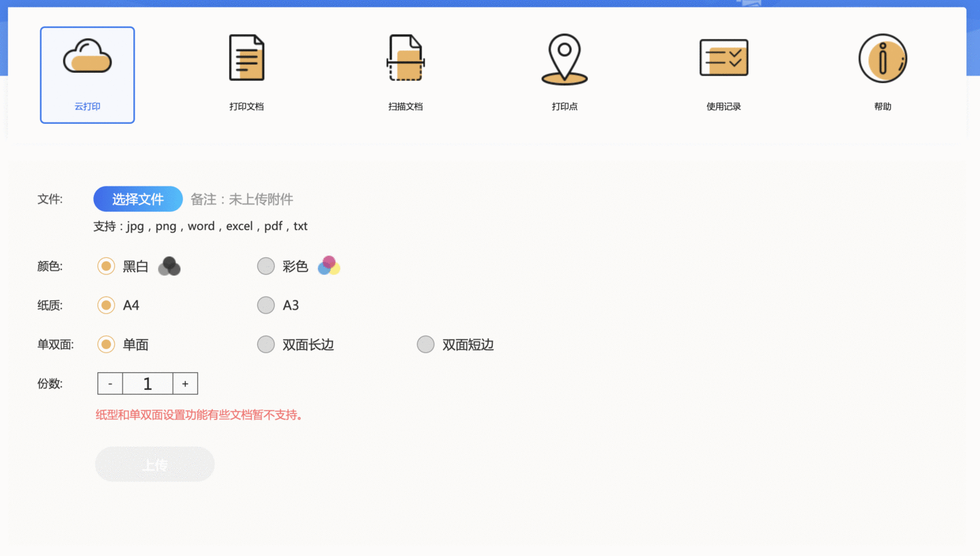Select 双面长边 duplex long-edge option

point(265,345)
